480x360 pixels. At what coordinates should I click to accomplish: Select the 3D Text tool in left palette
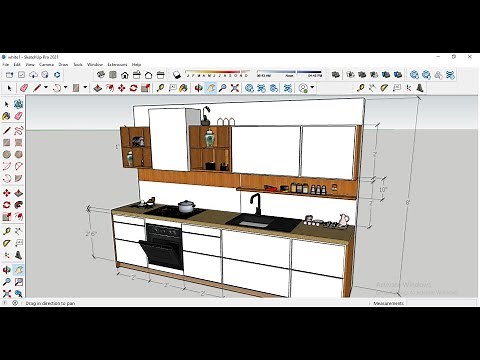tap(19, 255)
